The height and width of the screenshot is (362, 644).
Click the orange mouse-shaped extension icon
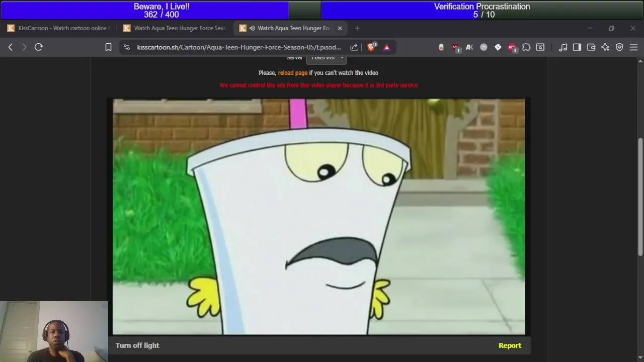click(x=441, y=47)
